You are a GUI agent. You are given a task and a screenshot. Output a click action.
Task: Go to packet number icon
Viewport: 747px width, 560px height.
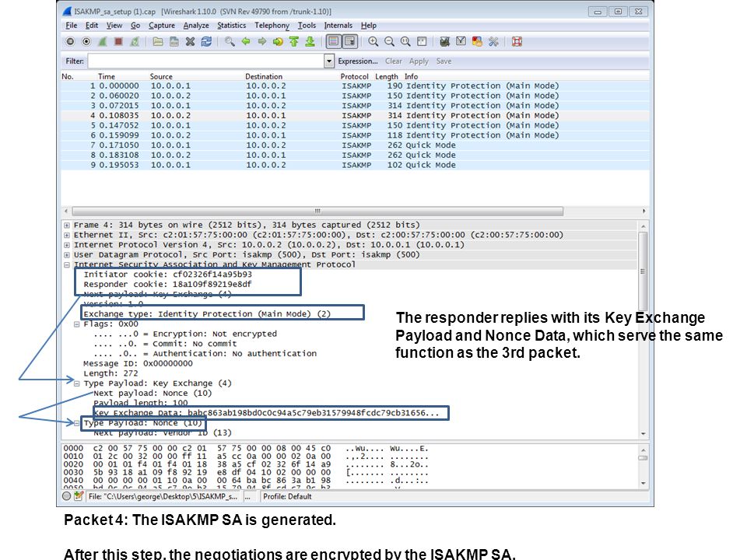[278, 42]
